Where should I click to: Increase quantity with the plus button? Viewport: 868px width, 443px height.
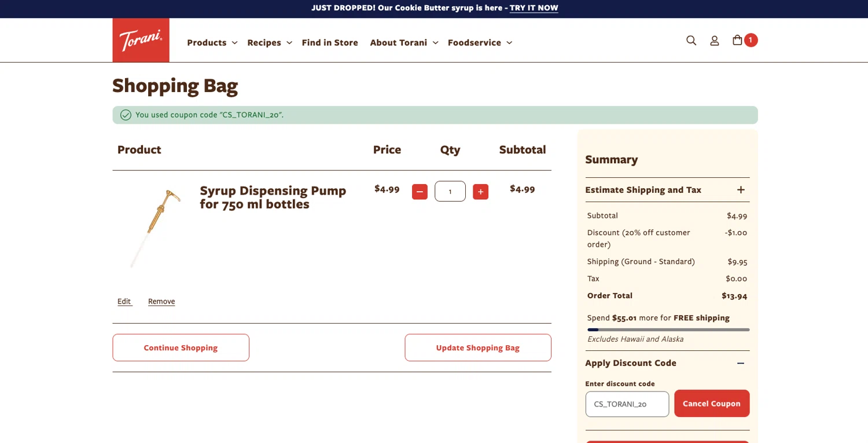pyautogui.click(x=480, y=192)
